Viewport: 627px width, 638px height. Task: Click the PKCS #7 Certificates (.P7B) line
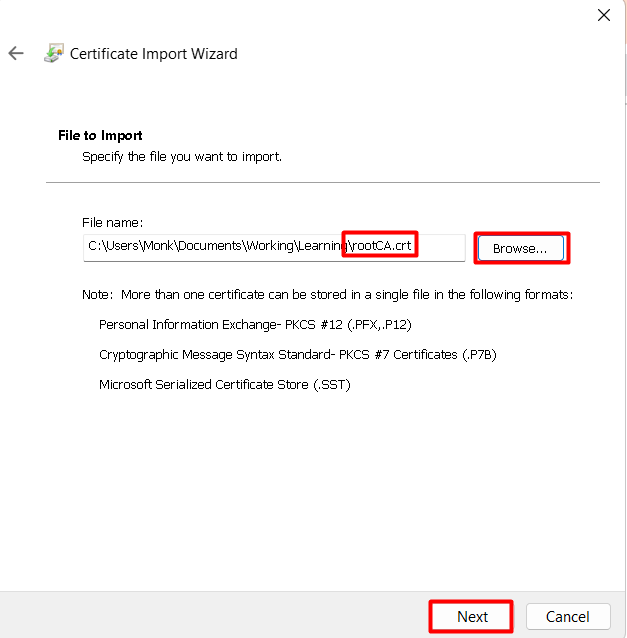click(297, 355)
